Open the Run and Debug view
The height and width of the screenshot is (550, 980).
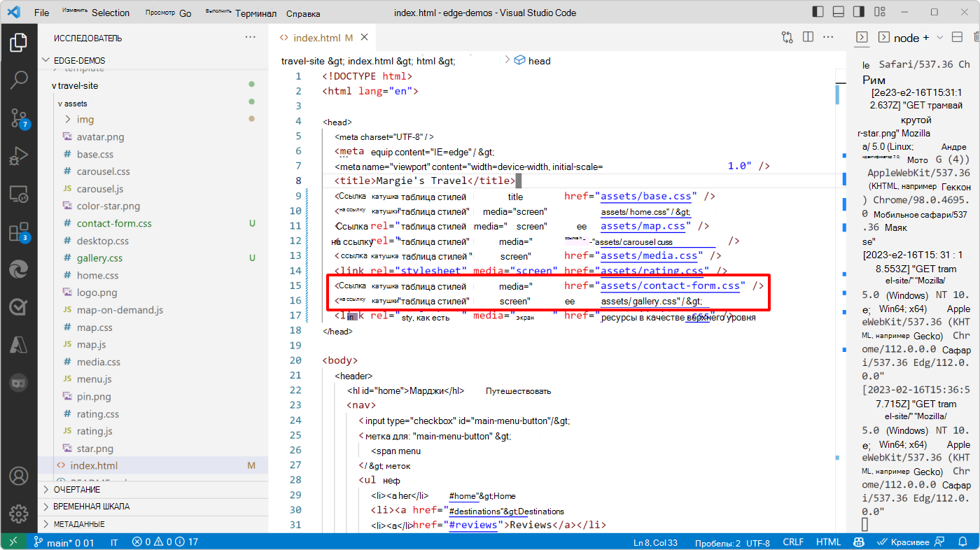[19, 155]
